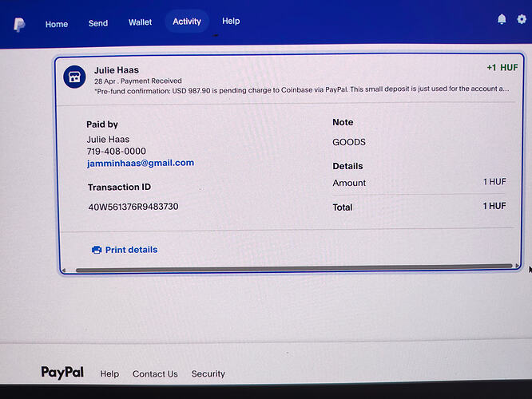Click the printer icon next to Print details
This screenshot has height=399, width=532.
click(97, 250)
